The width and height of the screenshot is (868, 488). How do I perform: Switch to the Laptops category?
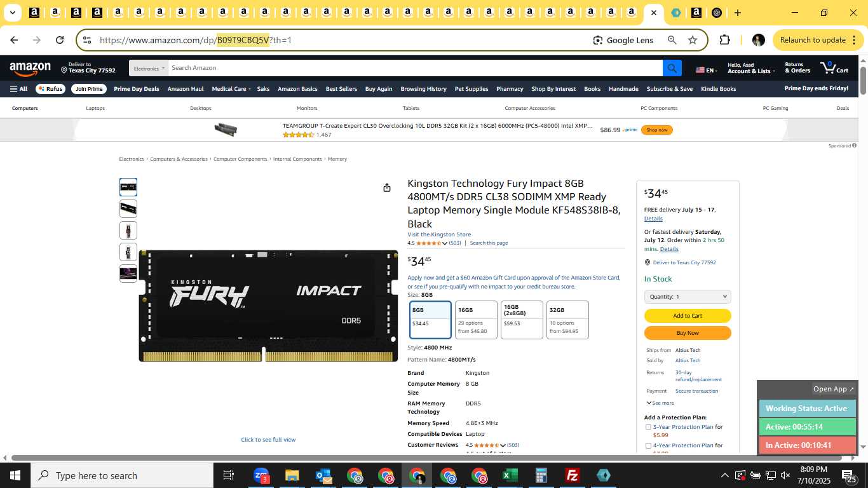click(x=95, y=108)
